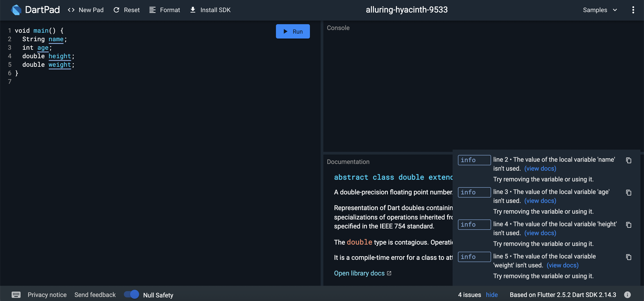Click the info badge for line 3 issue
644x301 pixels.
474,192
